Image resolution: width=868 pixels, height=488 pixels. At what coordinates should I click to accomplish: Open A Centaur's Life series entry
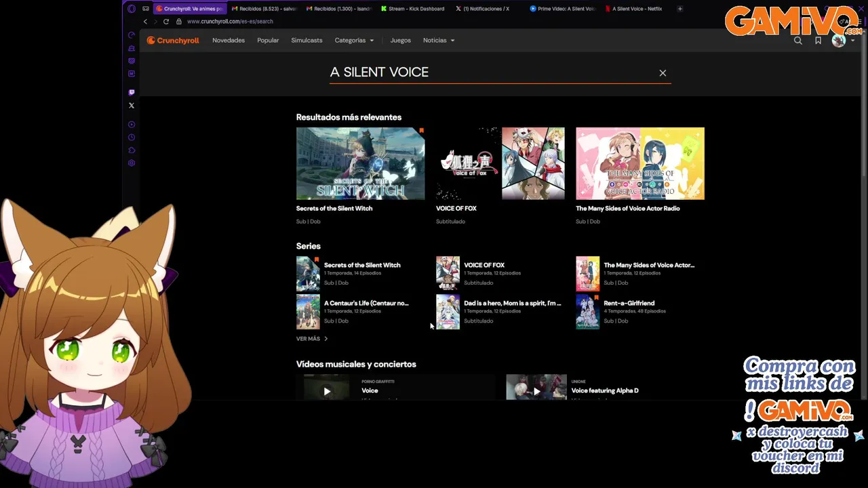(x=361, y=312)
